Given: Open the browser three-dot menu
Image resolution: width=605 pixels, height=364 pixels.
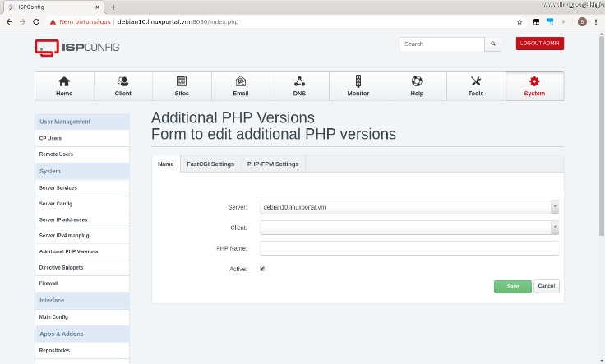Looking at the screenshot, I should [x=596, y=22].
